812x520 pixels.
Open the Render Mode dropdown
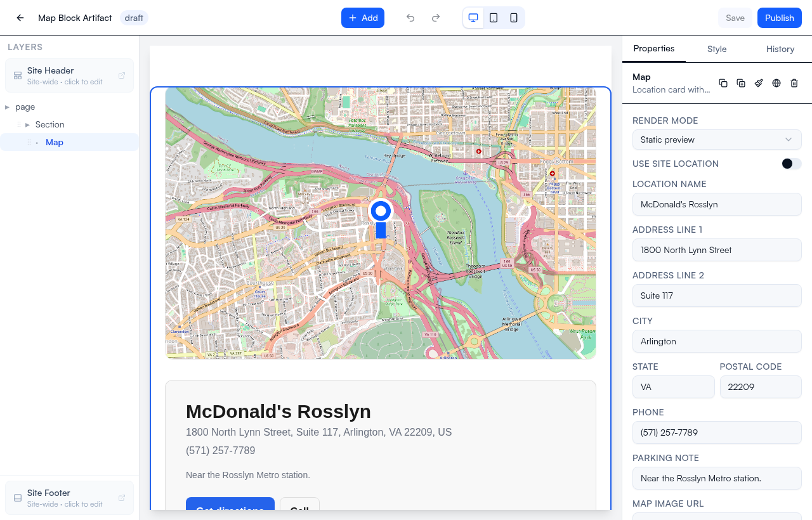coord(717,140)
